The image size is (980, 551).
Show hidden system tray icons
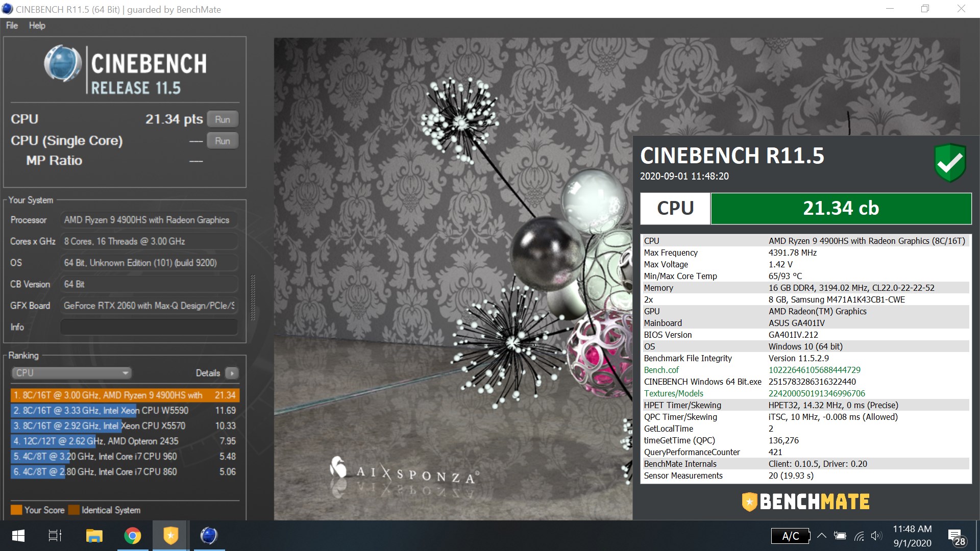822,536
